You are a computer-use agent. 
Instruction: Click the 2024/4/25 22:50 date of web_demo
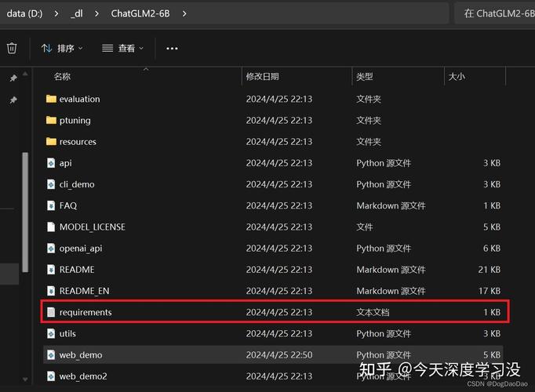coord(279,355)
